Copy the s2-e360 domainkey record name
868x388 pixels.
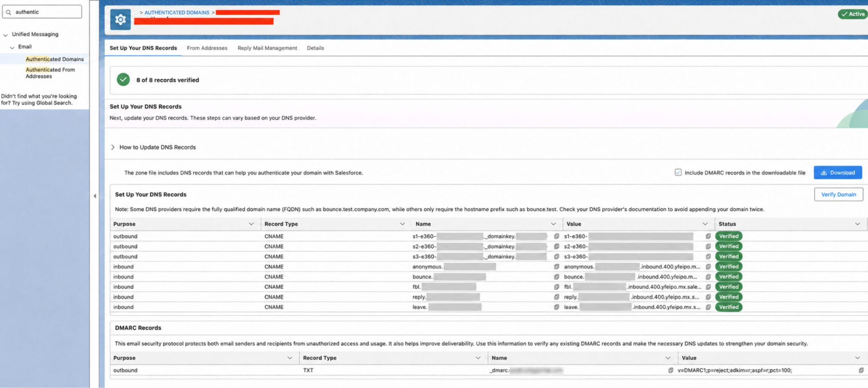click(556, 246)
